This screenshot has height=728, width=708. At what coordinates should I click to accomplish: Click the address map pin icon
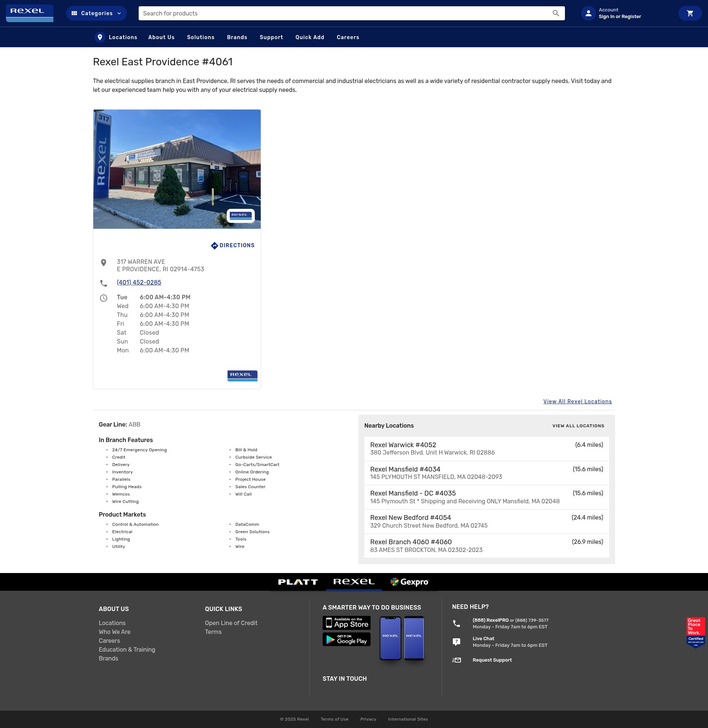coord(104,263)
